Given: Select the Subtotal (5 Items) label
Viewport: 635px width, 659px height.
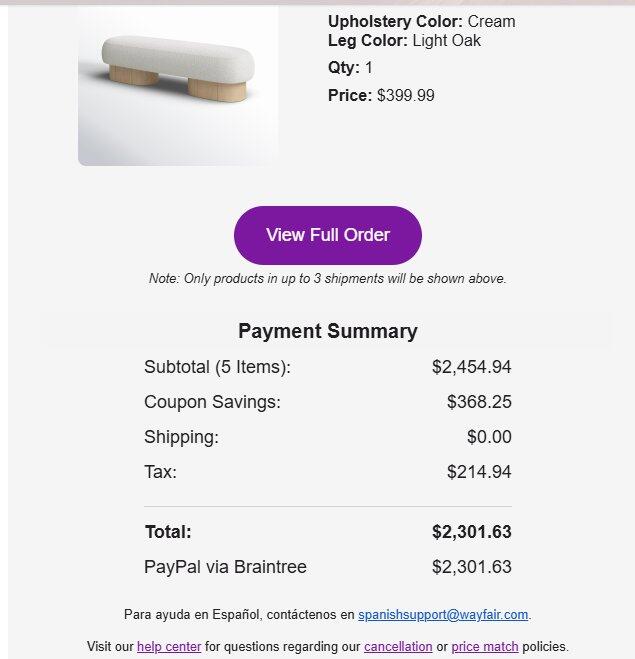Looking at the screenshot, I should click(x=217, y=367).
